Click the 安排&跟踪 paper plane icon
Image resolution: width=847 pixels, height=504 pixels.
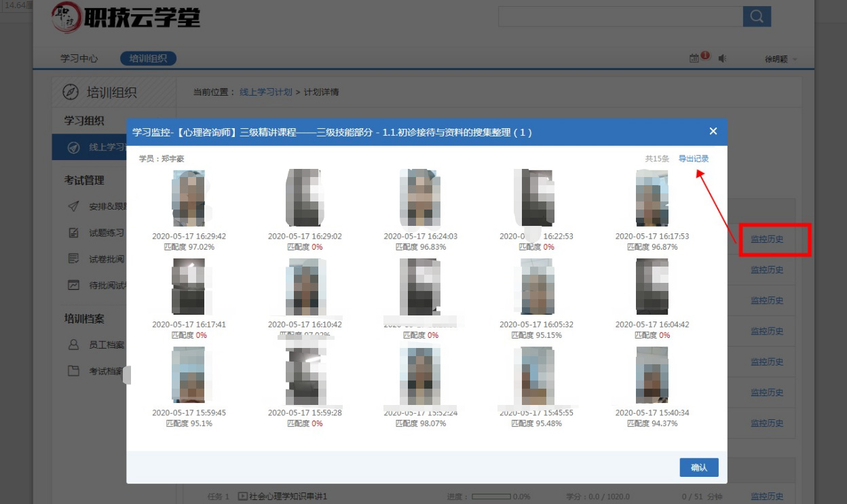pyautogui.click(x=74, y=207)
